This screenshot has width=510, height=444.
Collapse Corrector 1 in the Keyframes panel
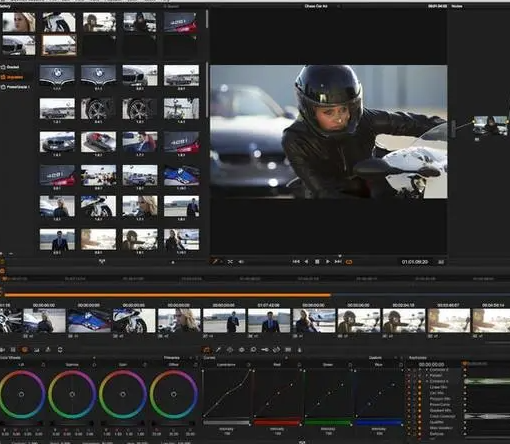427,381
